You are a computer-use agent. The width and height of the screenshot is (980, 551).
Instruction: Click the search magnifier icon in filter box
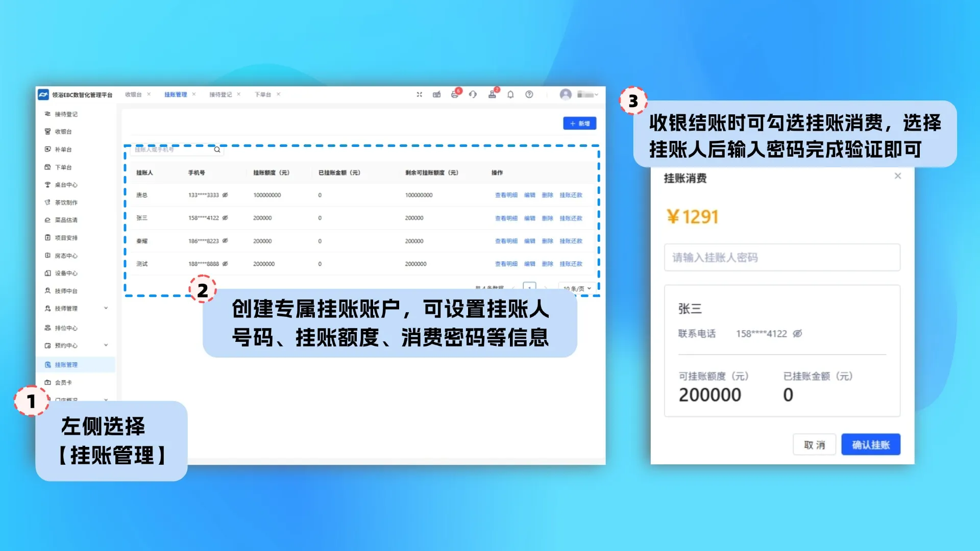(217, 149)
